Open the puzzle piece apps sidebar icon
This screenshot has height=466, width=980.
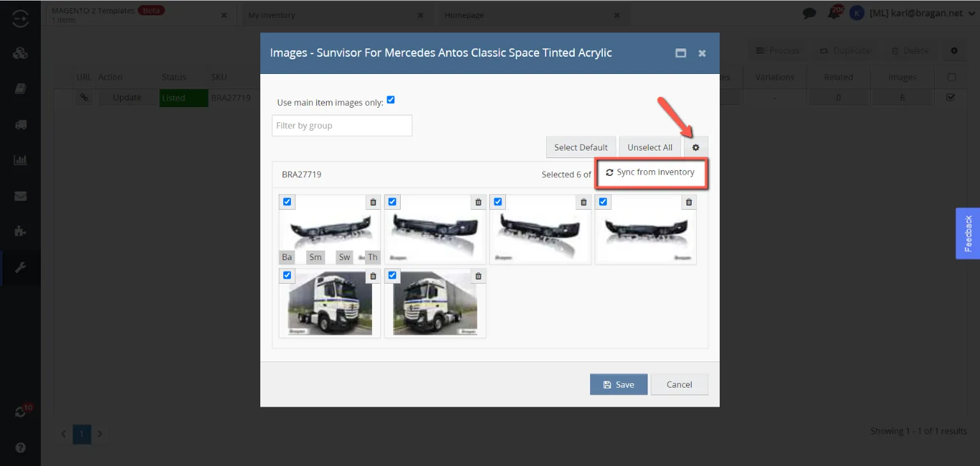(x=20, y=231)
